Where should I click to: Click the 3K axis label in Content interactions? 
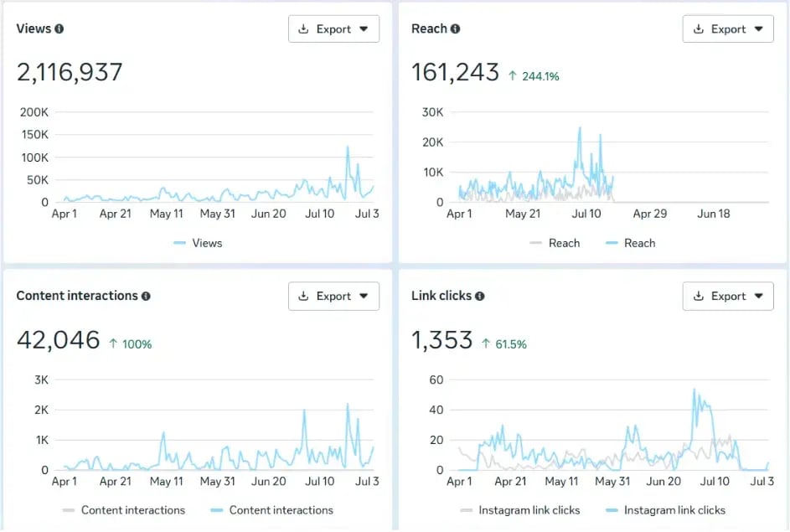pos(41,380)
